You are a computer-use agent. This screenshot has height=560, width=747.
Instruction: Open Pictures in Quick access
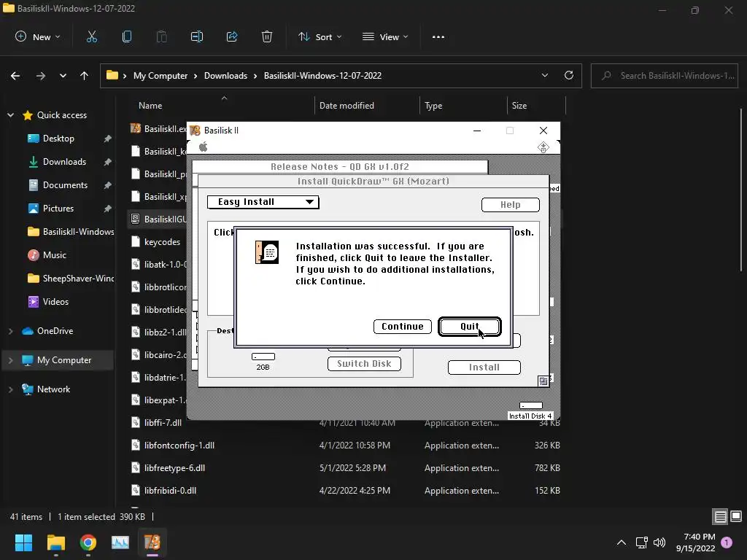click(58, 209)
